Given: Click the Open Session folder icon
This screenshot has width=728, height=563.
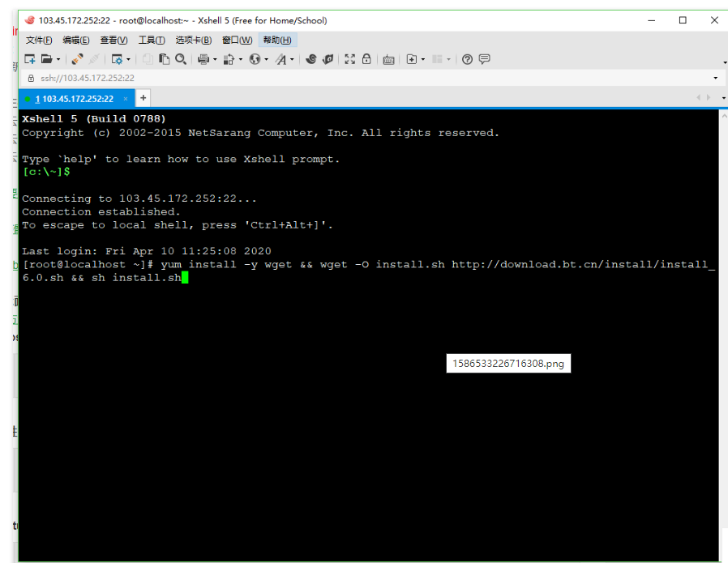Looking at the screenshot, I should (x=46, y=59).
